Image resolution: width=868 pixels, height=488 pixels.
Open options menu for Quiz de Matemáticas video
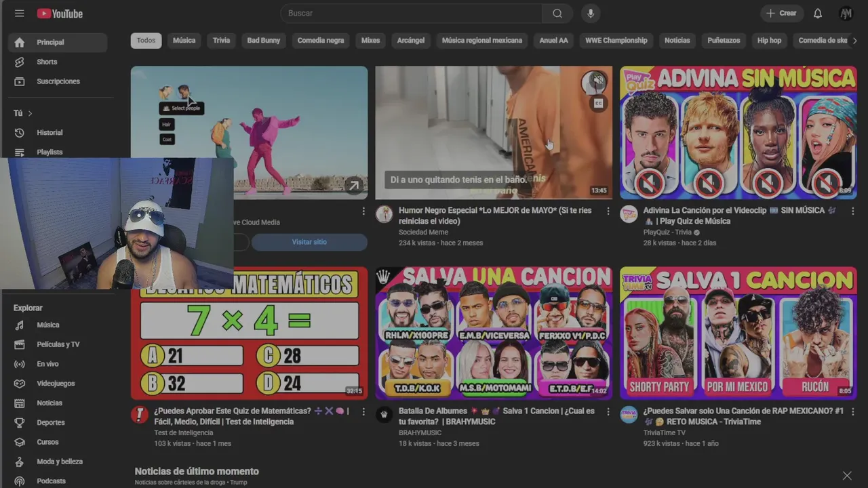pos(363,412)
